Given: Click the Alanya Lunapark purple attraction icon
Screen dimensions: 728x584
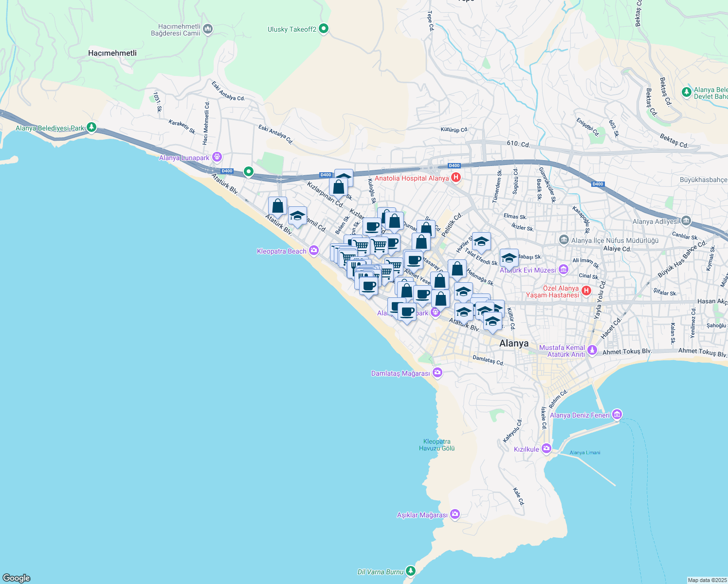Looking at the screenshot, I should point(217,157).
